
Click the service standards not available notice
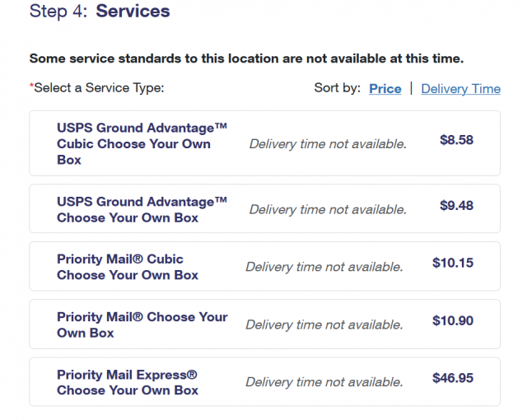(x=246, y=58)
